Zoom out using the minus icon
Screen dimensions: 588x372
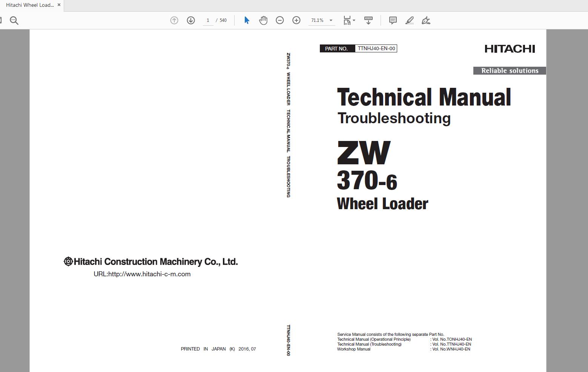coord(279,20)
